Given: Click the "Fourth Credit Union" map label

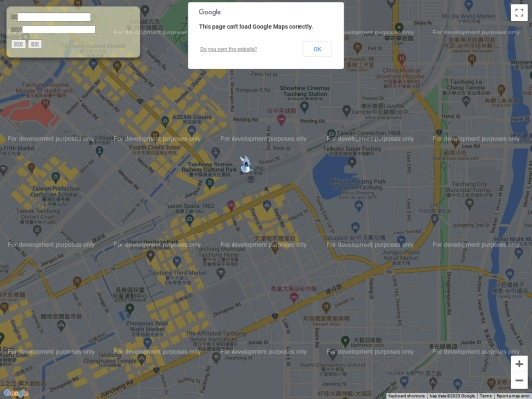Looking at the screenshot, I should 155,147.
